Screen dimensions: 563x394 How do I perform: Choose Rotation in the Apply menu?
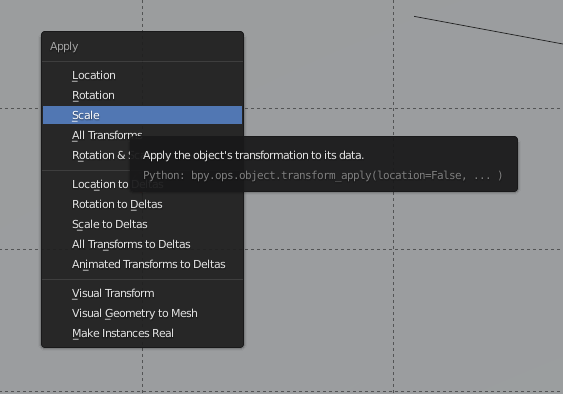[x=142, y=95]
